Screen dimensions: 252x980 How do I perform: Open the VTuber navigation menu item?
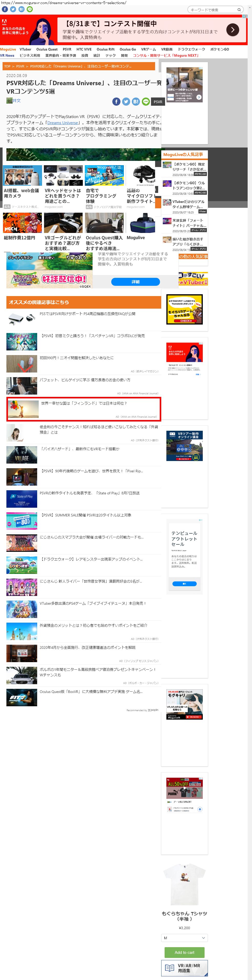click(25, 50)
